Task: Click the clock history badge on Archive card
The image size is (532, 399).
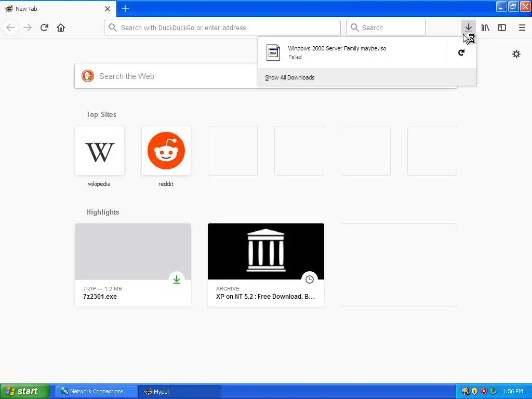Action: point(310,280)
